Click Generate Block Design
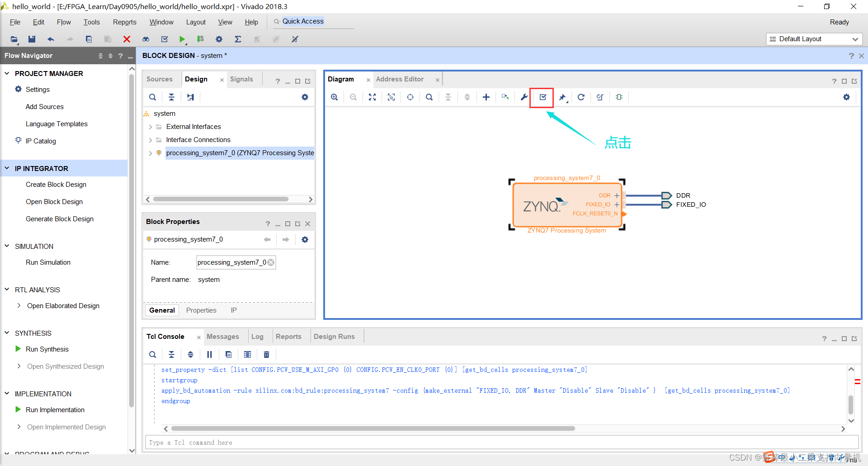The width and height of the screenshot is (868, 466). (x=60, y=219)
